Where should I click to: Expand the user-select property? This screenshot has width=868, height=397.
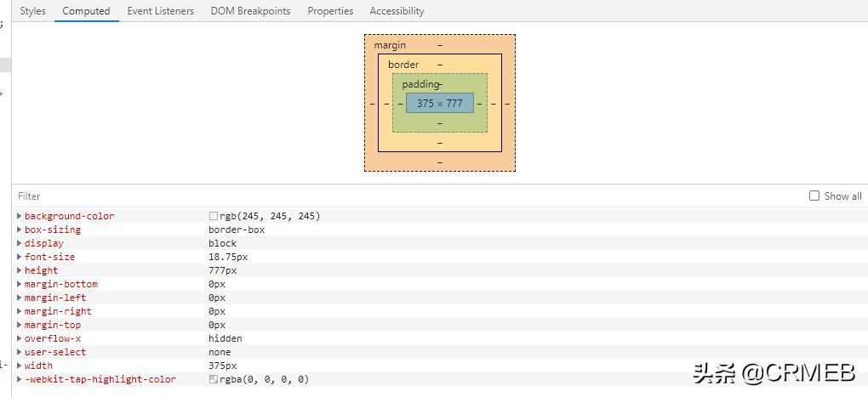coord(20,352)
